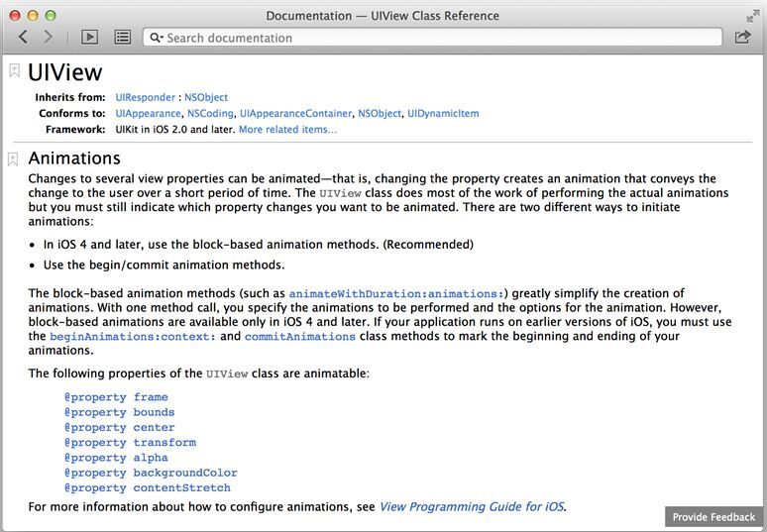Image resolution: width=767 pixels, height=532 pixels.
Task: Open the NSCoding protocol link
Action: [x=210, y=114]
